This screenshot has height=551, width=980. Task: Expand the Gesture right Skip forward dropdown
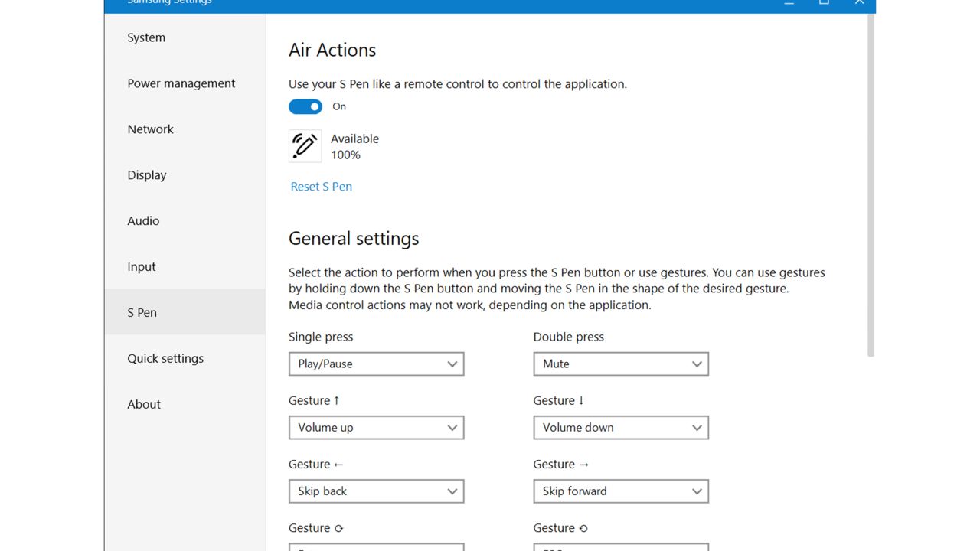(x=621, y=491)
